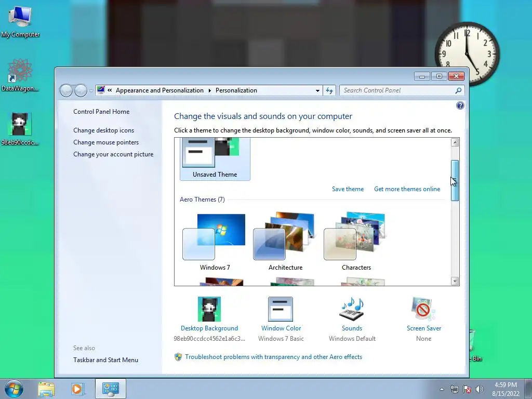Viewport: 532px width, 399px height.
Task: Open Change desktop icons
Action: tap(103, 130)
